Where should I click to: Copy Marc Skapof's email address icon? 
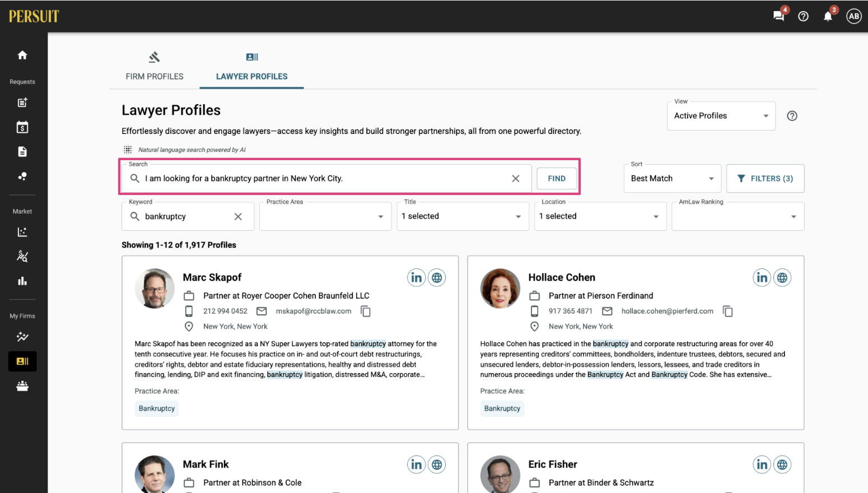click(366, 311)
